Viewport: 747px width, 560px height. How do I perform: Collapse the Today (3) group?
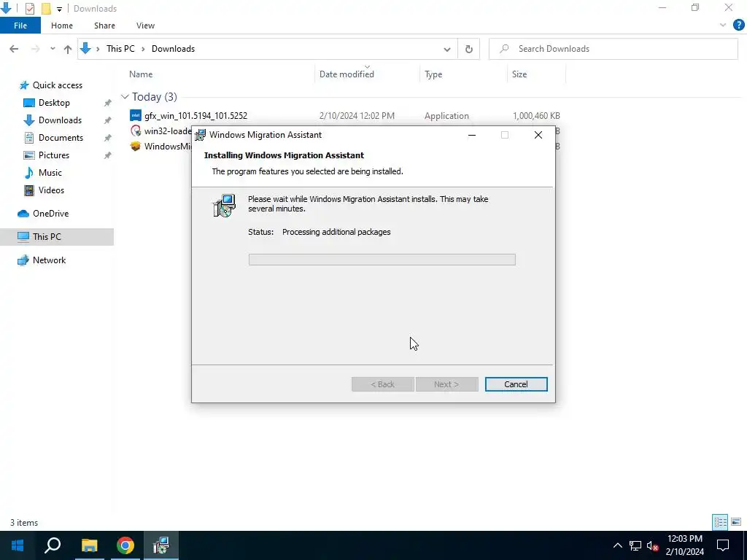tap(125, 97)
